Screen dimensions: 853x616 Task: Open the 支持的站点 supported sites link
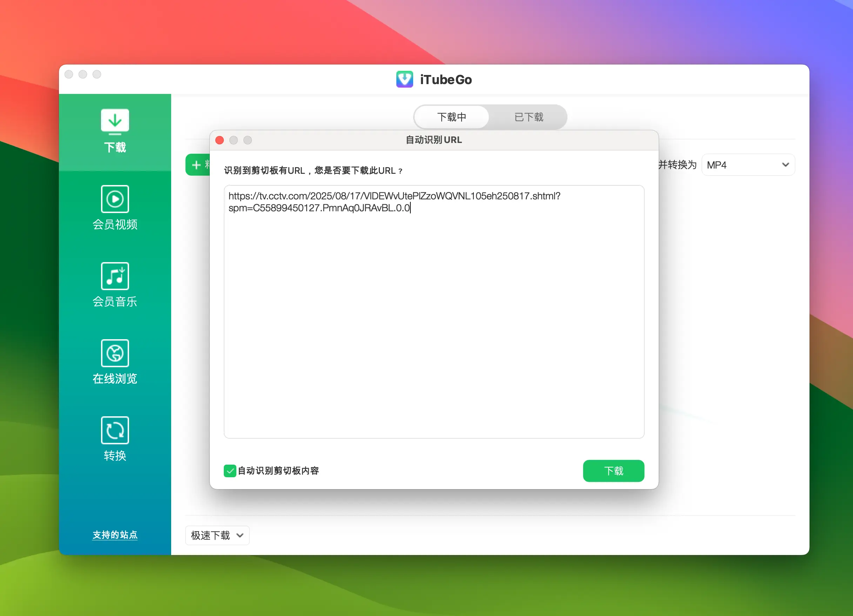coord(115,534)
